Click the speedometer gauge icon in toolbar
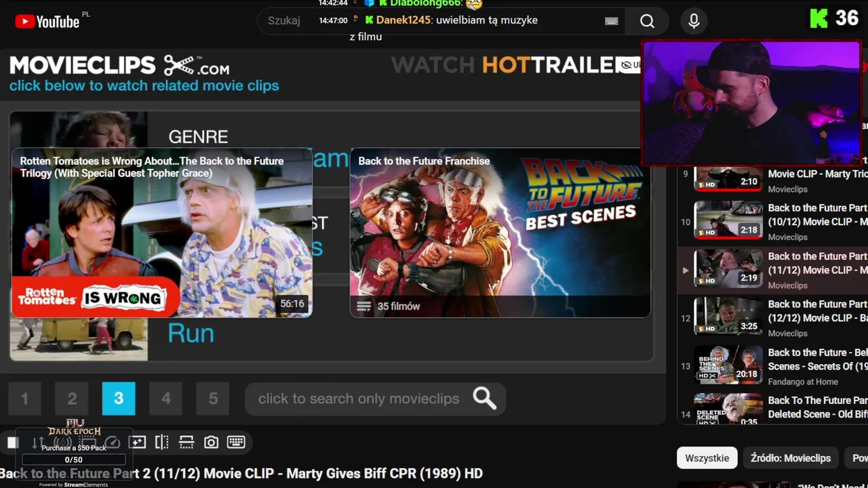The image size is (868, 488). click(x=112, y=443)
